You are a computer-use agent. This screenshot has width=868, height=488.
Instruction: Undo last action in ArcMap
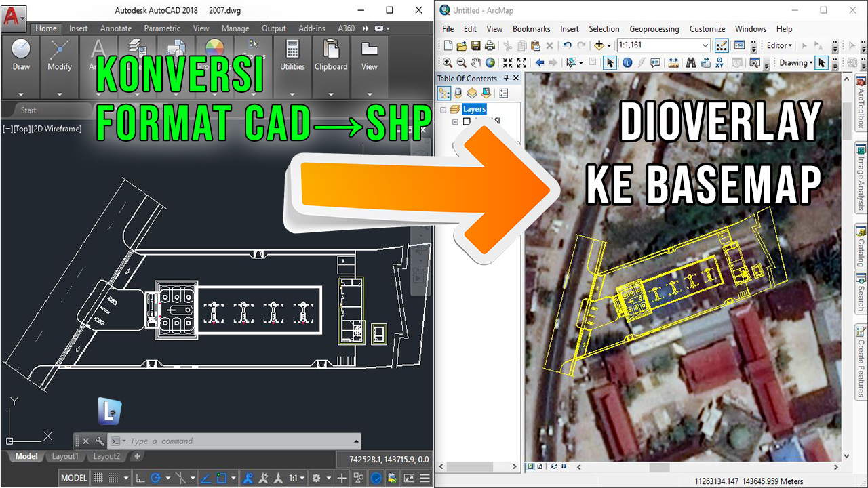(567, 45)
